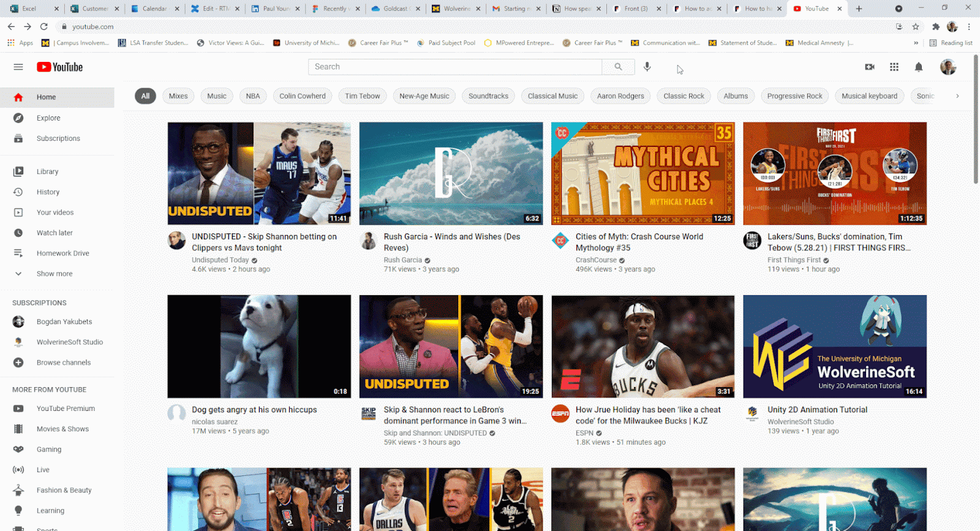
Task: Click the YouTube search input field
Action: 455,67
